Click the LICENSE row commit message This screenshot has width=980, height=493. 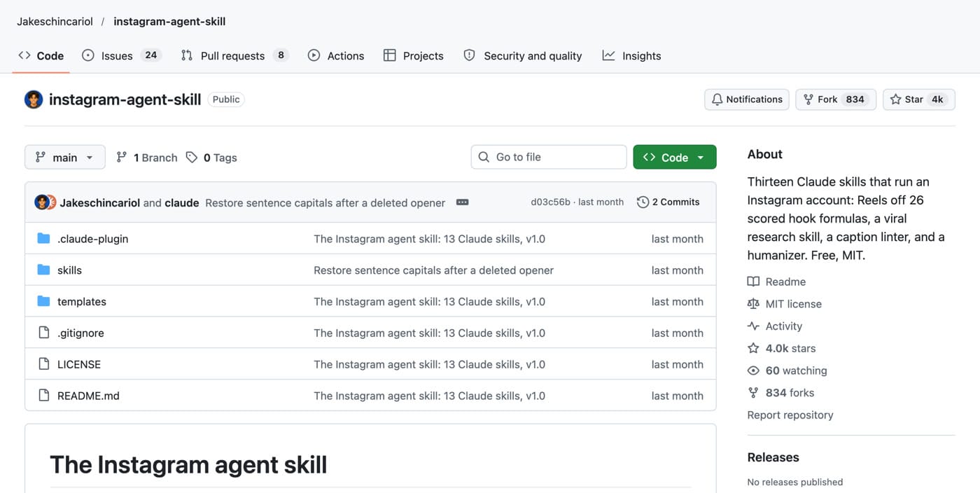(x=429, y=364)
